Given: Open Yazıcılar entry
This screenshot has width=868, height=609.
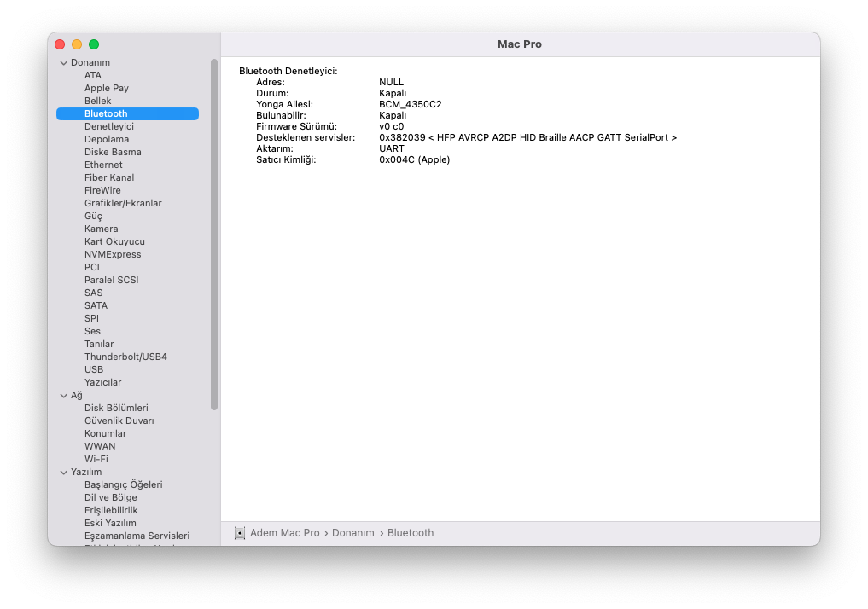Looking at the screenshot, I should 103,382.
